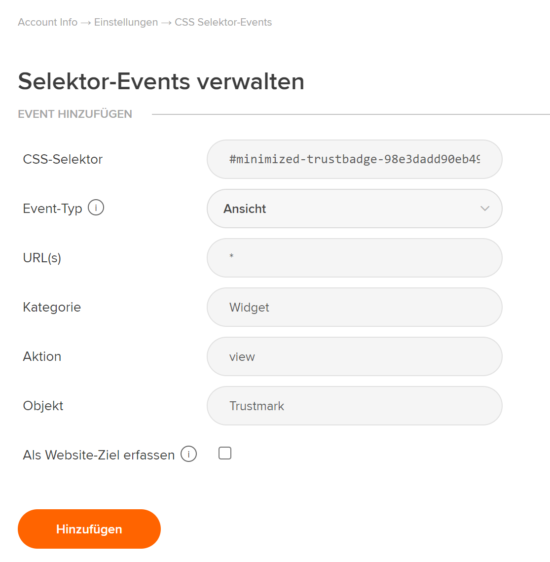Click the orange Hinzufügen button

tap(89, 529)
